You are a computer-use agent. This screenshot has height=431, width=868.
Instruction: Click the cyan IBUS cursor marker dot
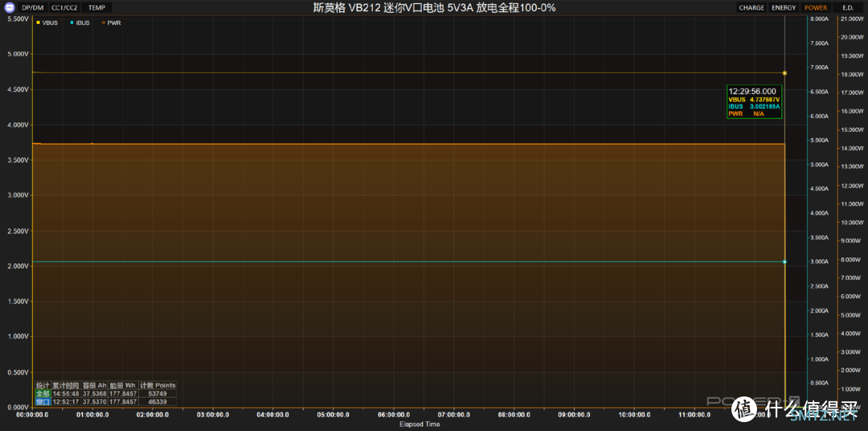(784, 261)
